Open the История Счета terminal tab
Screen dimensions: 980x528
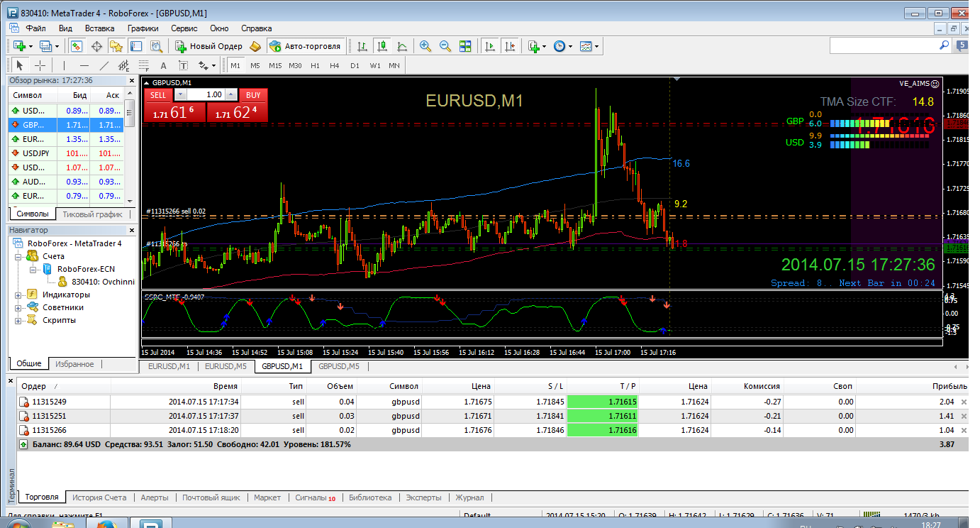pyautogui.click(x=99, y=497)
